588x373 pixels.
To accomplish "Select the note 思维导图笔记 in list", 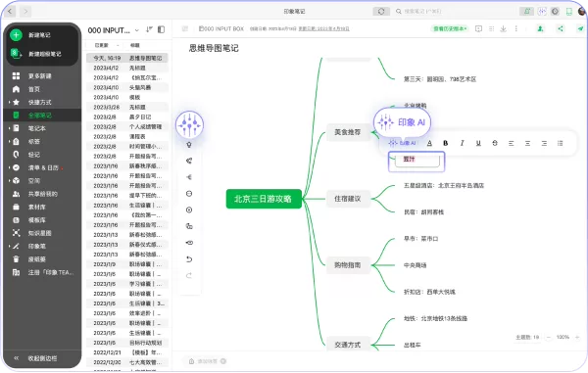I will 127,58.
